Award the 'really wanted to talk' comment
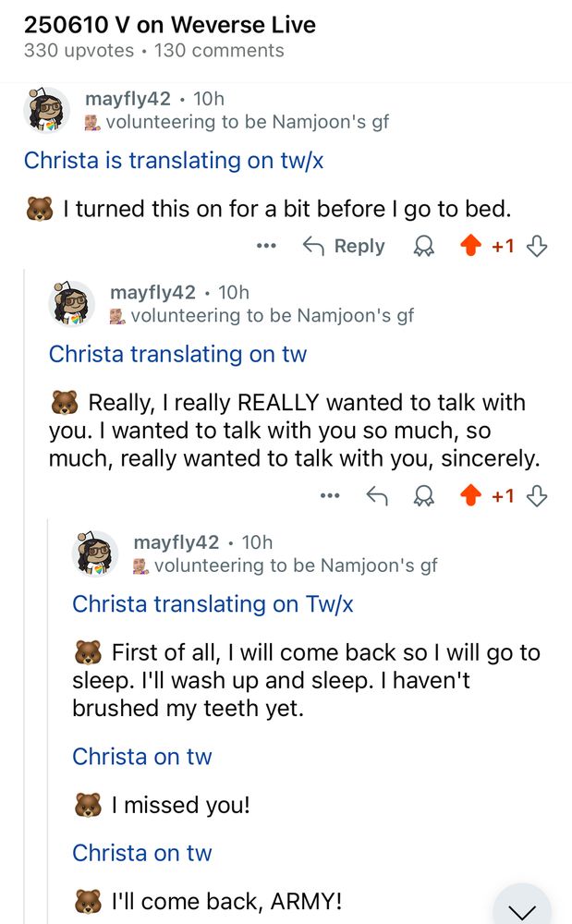 coord(423,495)
